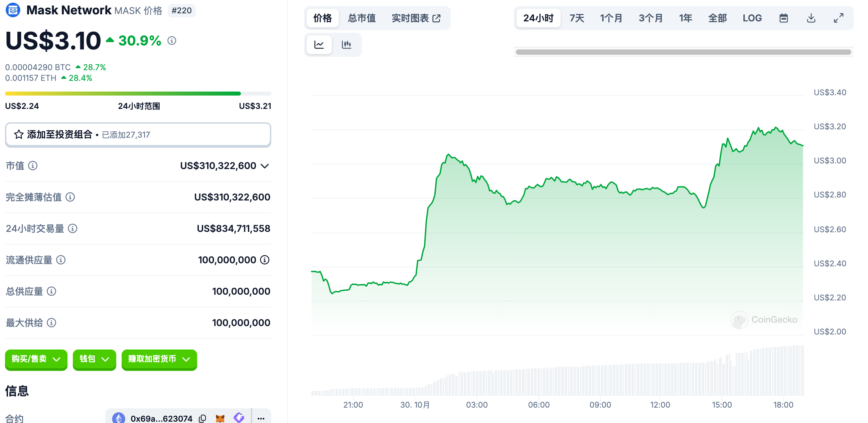Click the chart range scrollbar
The height and width of the screenshot is (423, 868).
(683, 52)
